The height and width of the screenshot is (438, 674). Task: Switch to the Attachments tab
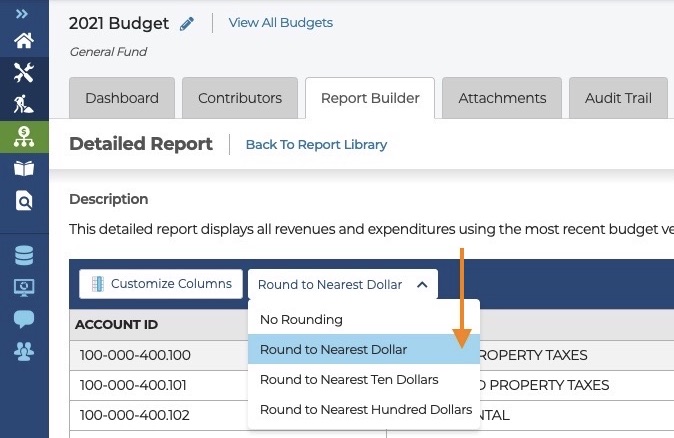tap(502, 98)
